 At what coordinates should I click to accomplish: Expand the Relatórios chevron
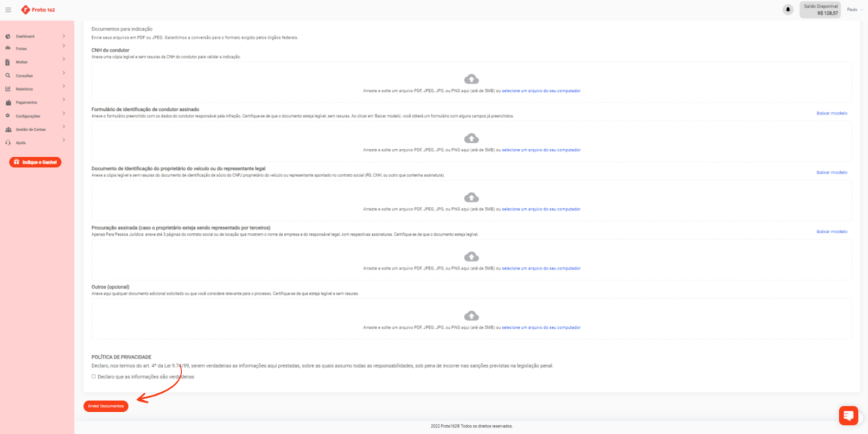pyautogui.click(x=64, y=86)
